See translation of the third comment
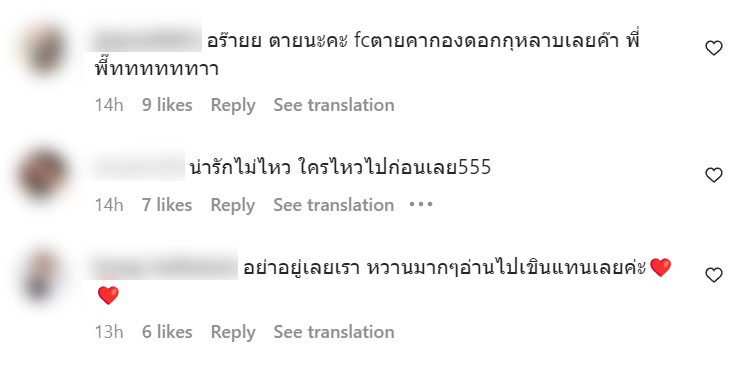Image resolution: width=739 pixels, height=365 pixels. click(334, 332)
